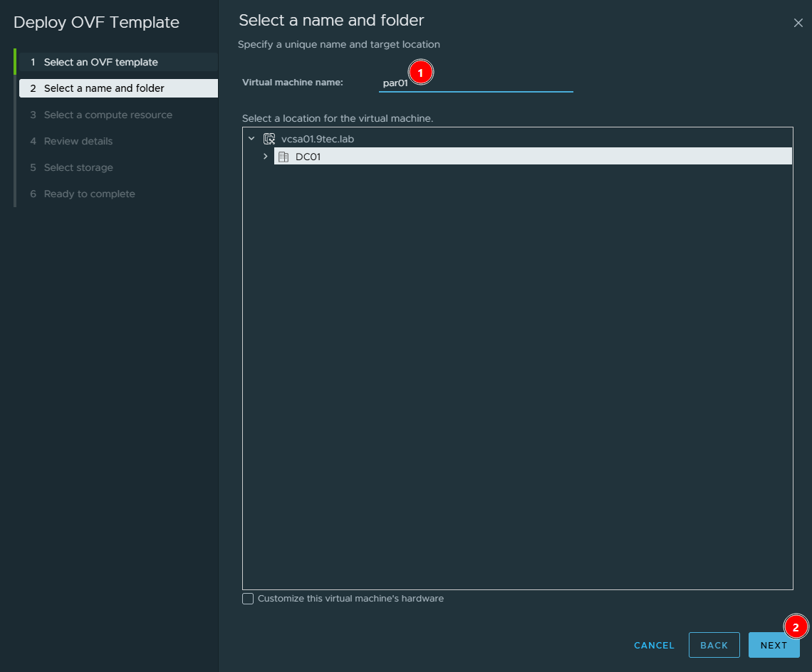Select vcsa01.9tec.lab in the location tree

click(x=318, y=139)
